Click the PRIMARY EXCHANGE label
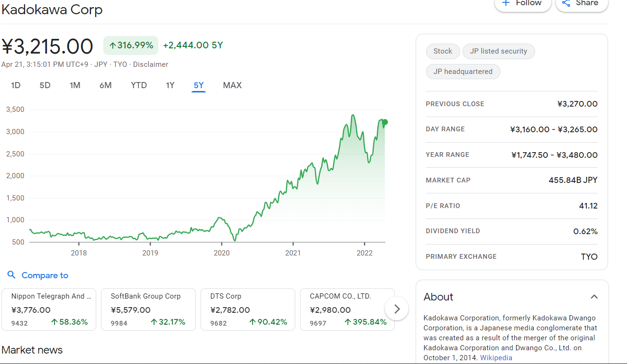Screen dimensions: 627x364 (x=461, y=256)
